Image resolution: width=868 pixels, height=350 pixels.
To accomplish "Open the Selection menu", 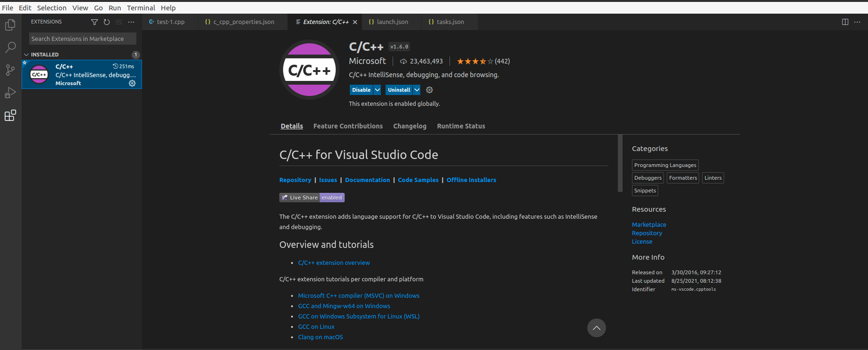I will 52,8.
